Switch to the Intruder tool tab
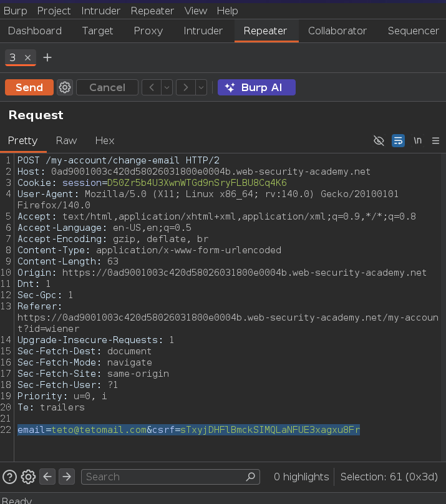This screenshot has width=446, height=504. 203,31
